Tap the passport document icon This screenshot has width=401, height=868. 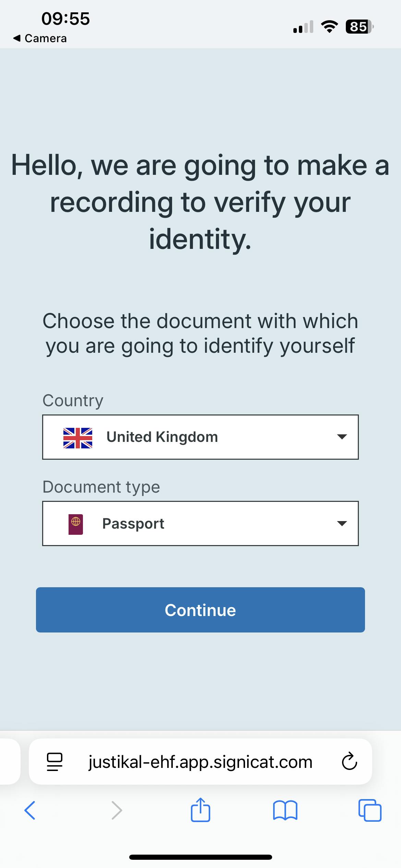tap(76, 524)
